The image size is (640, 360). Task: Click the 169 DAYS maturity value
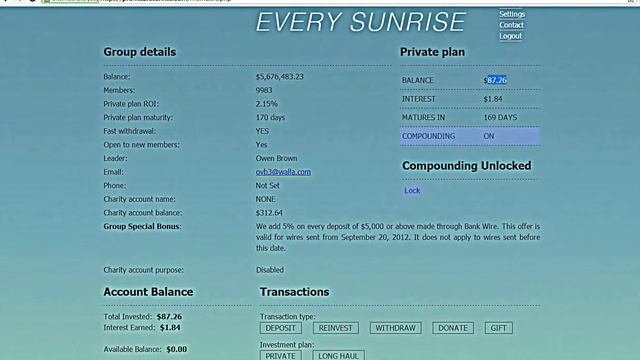pos(500,118)
